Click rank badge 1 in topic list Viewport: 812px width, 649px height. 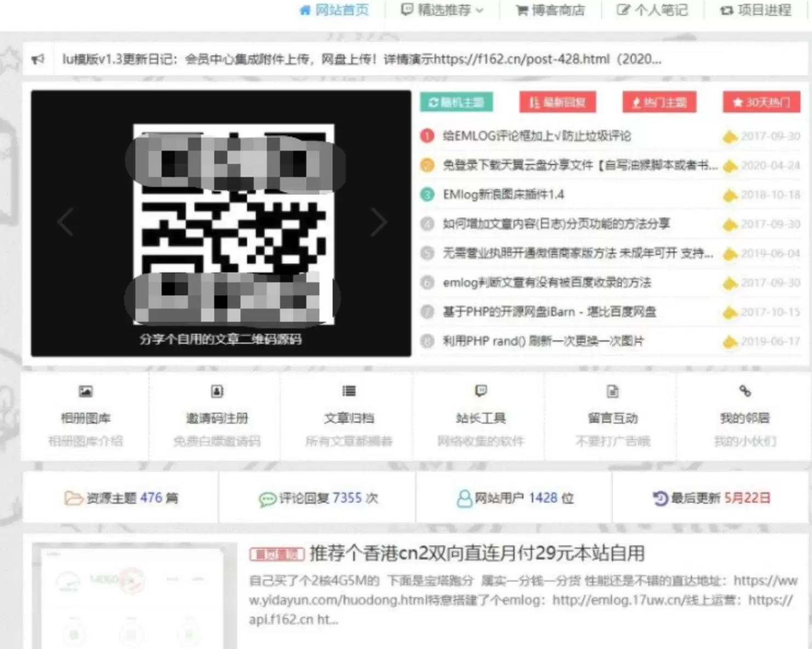(x=427, y=136)
